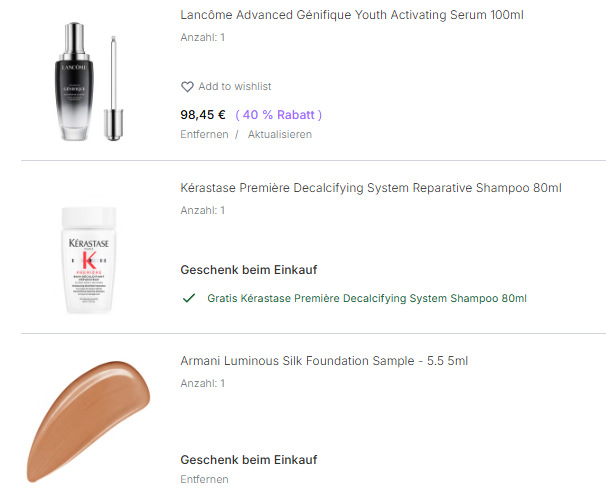
Task: Click Geschenk beim Einkauf label for Armani
Action: 249,460
